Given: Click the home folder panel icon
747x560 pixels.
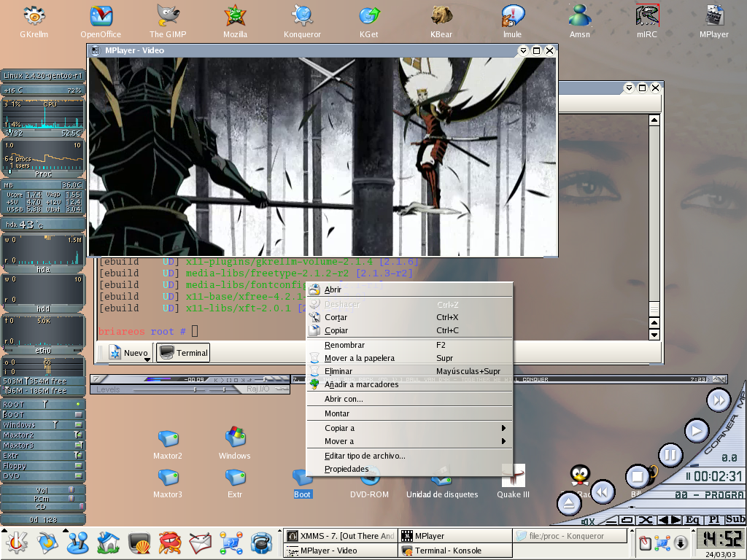Looking at the screenshot, I should pyautogui.click(x=108, y=543).
